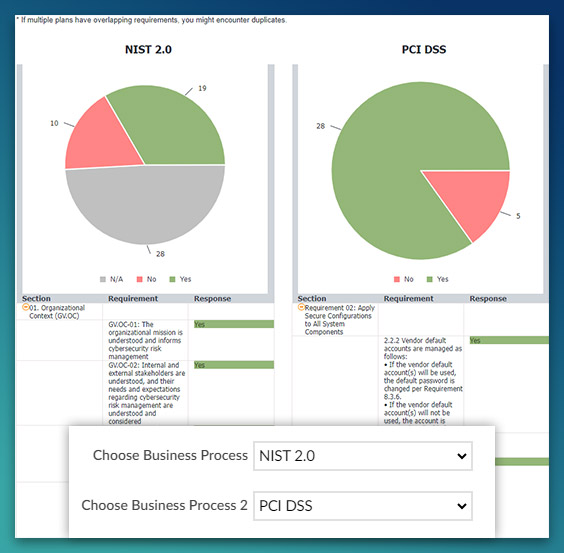Screen dimensions: 564x553
Task: Select the GV.OC-01 requirement text
Action: pyautogui.click(x=145, y=340)
